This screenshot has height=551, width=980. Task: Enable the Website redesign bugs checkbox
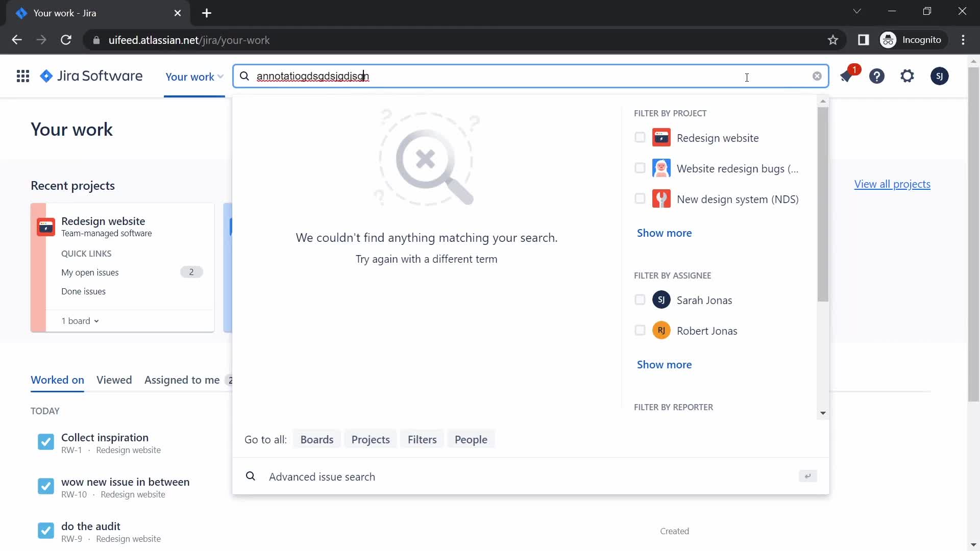640,168
